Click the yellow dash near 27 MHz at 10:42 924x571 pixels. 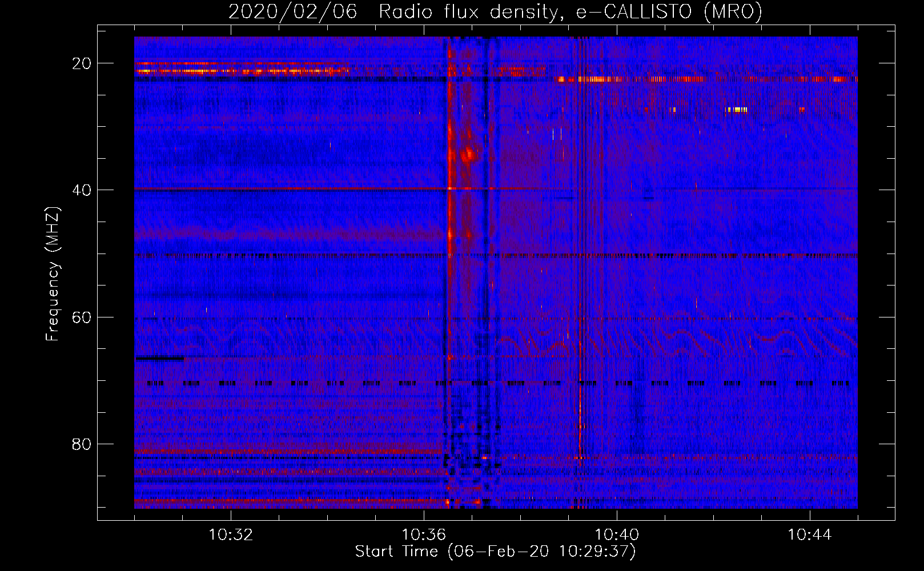pyautogui.click(x=737, y=110)
